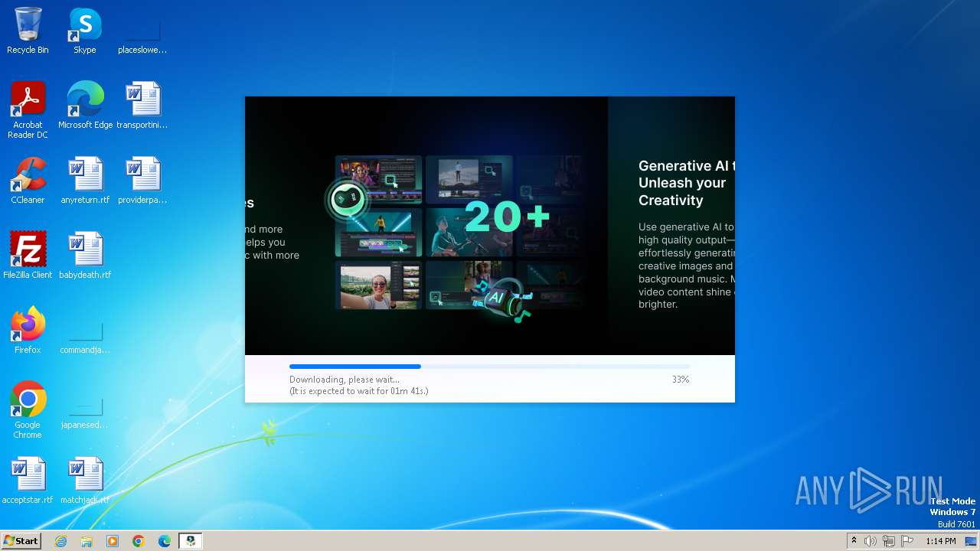Open Edge from the taskbar
Screen dimensions: 980x551
coord(165,541)
